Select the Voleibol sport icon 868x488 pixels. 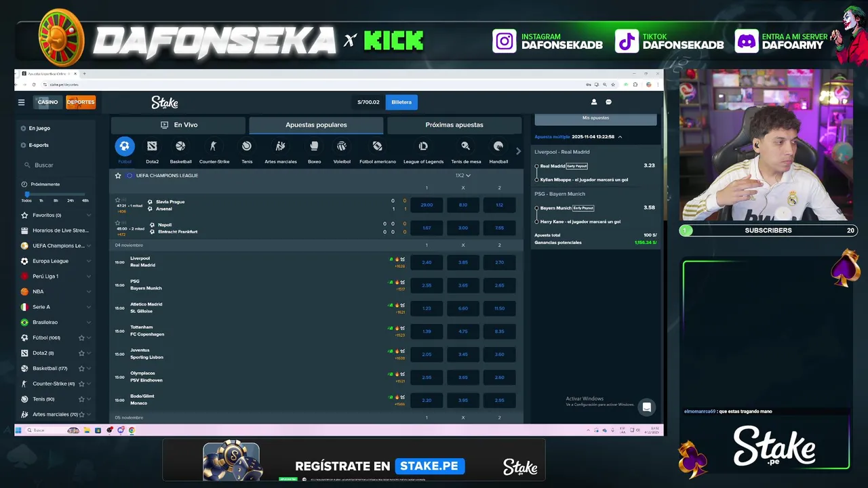(342, 146)
